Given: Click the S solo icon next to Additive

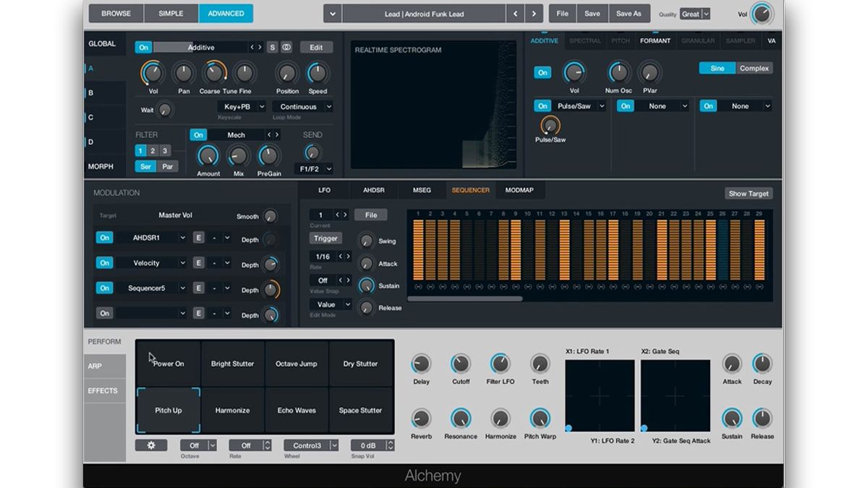Looking at the screenshot, I should (272, 47).
